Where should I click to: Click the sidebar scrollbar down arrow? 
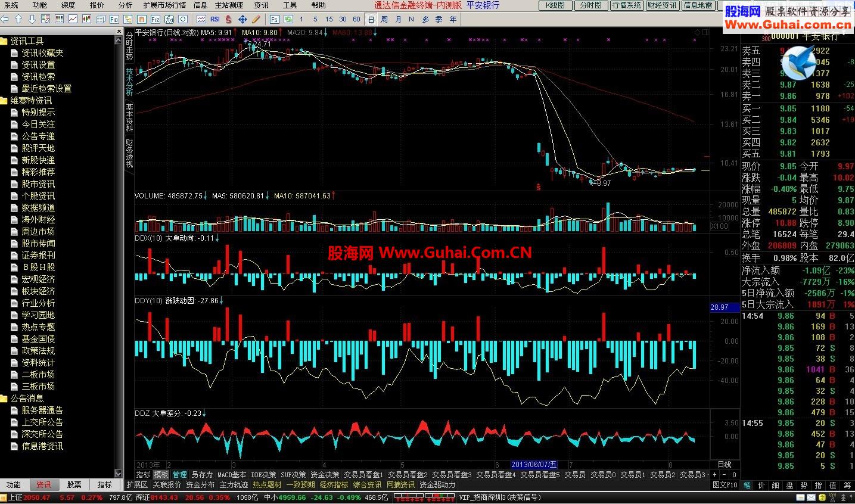(x=118, y=473)
